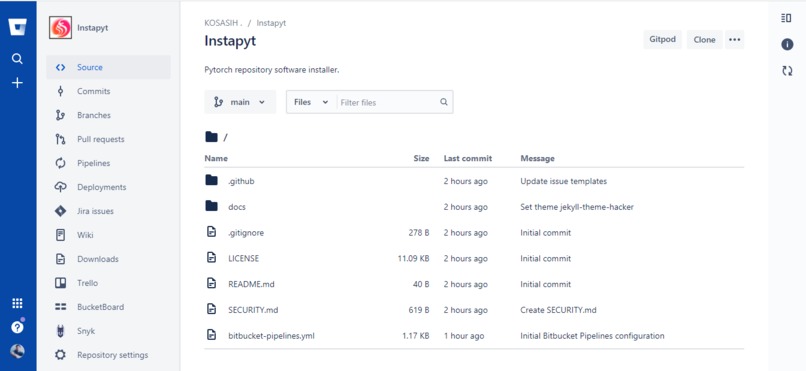Click the 'Set theme jekyll-theme-hacker' commit message
The height and width of the screenshot is (371, 806).
tap(577, 207)
